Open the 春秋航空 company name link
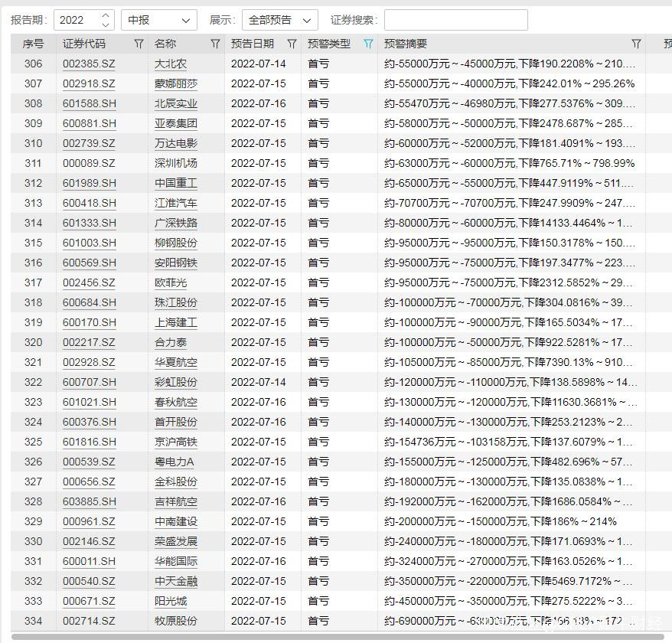This screenshot has height=643, width=672. 176,402
